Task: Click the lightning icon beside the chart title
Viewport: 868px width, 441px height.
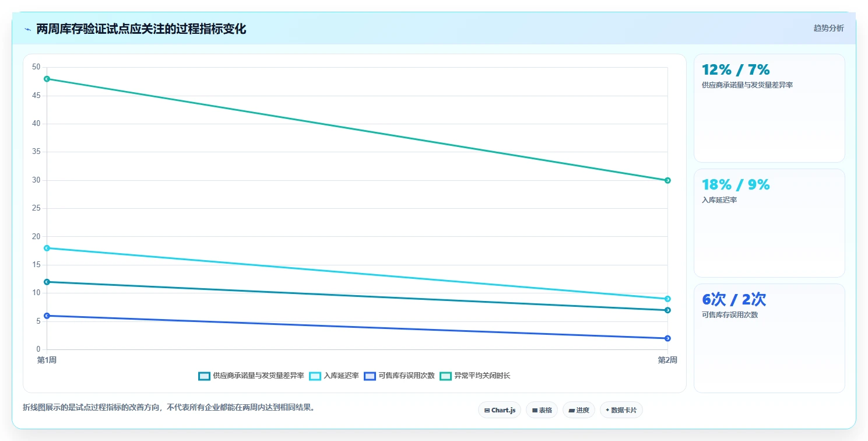Action: [x=27, y=29]
